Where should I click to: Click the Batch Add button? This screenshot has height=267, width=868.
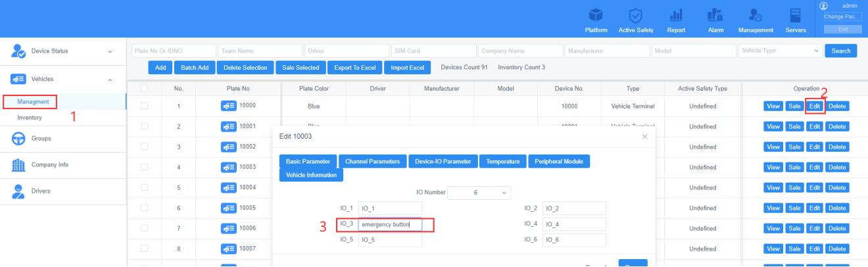coord(195,67)
